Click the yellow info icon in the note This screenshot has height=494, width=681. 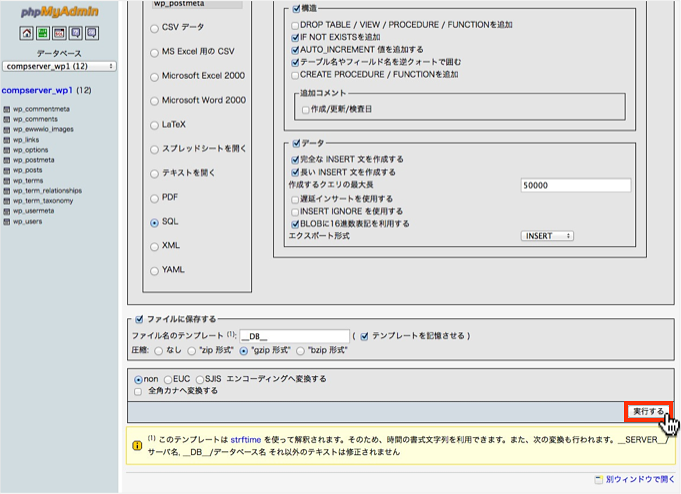[x=137, y=446]
